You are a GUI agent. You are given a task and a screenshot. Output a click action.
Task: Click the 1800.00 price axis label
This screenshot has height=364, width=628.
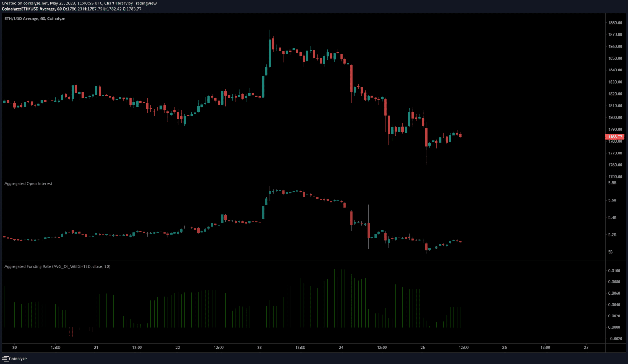tap(615, 118)
